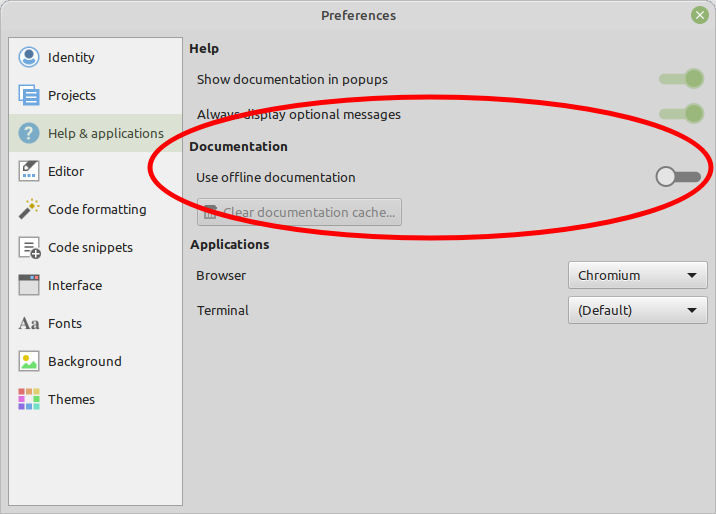The width and height of the screenshot is (716, 514).
Task: Enable Use offline documentation switch
Action: coord(678,177)
